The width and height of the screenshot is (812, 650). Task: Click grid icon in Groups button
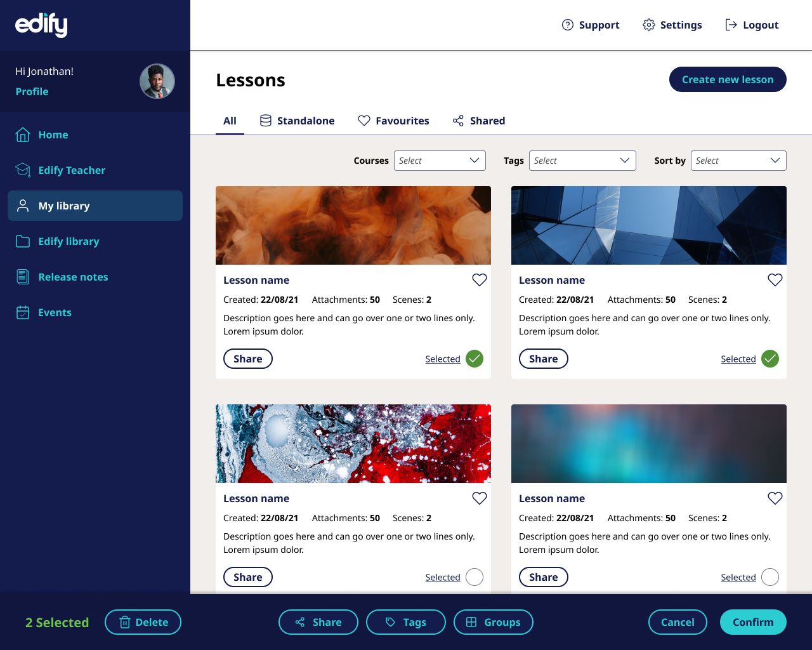(471, 622)
